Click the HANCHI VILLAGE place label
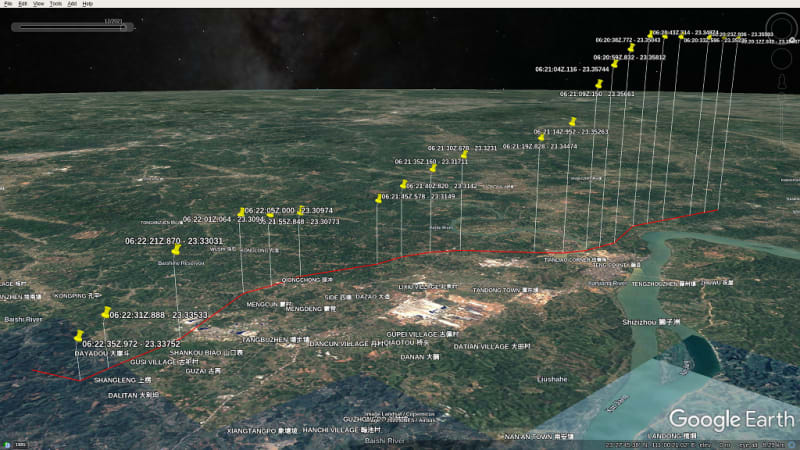This screenshot has height=450, width=800. pyautogui.click(x=342, y=430)
